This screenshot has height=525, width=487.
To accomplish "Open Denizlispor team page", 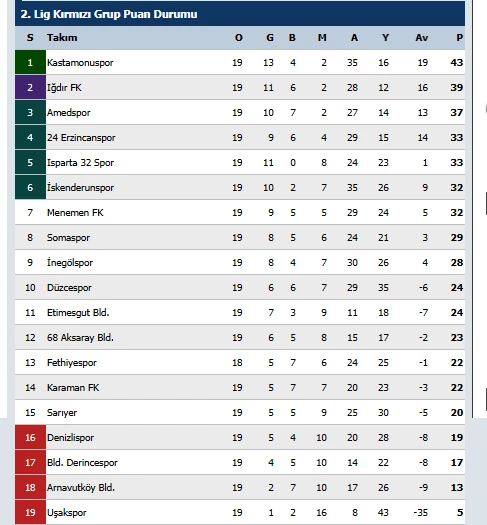I will (70, 438).
